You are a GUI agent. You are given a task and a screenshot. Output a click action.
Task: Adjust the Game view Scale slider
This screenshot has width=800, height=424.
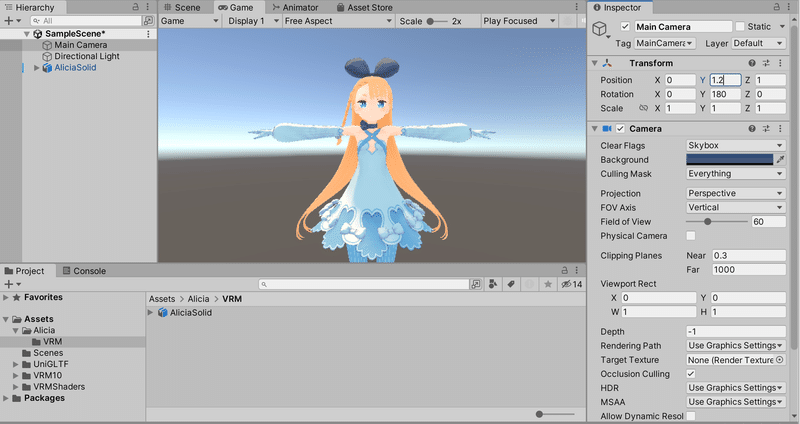point(436,21)
